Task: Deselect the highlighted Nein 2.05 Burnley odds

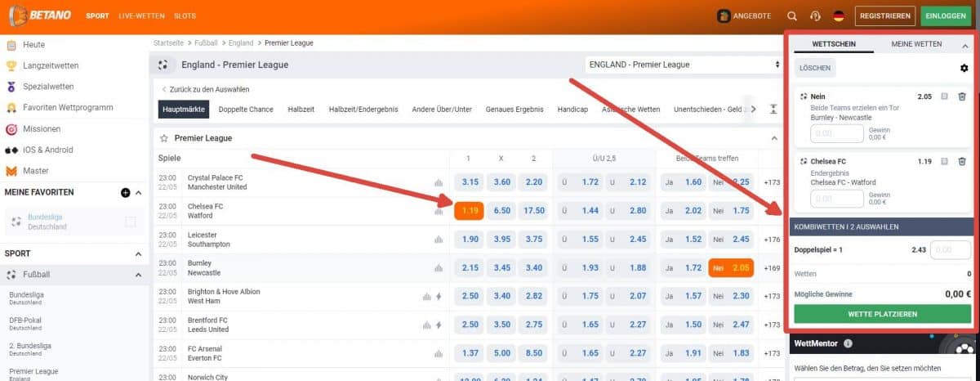Action: click(x=731, y=268)
